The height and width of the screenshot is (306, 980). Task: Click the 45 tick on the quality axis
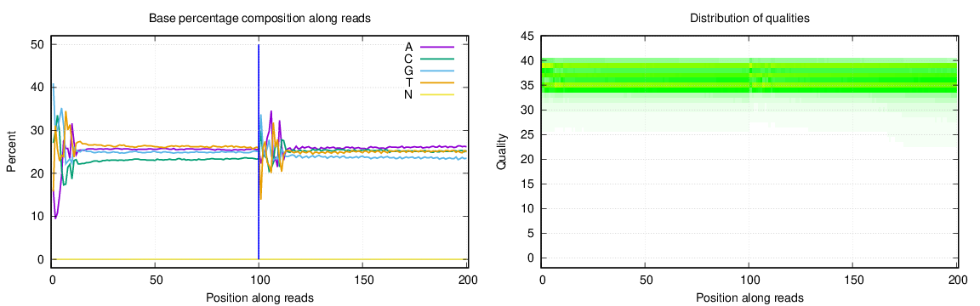coord(527,37)
